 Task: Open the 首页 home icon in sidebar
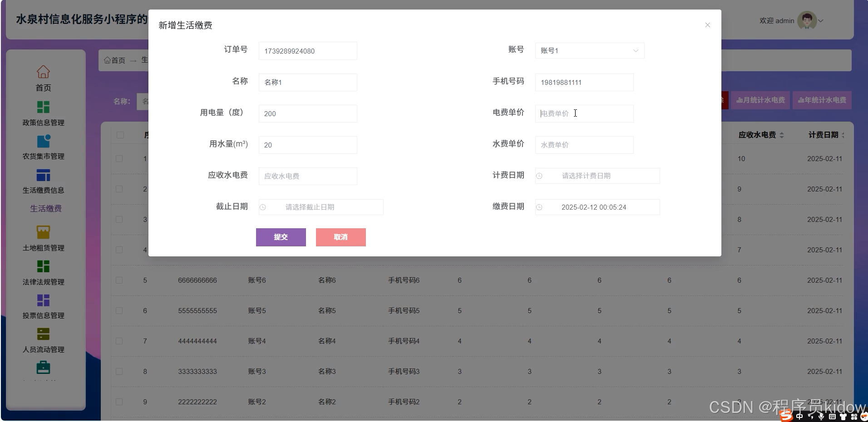tap(43, 72)
